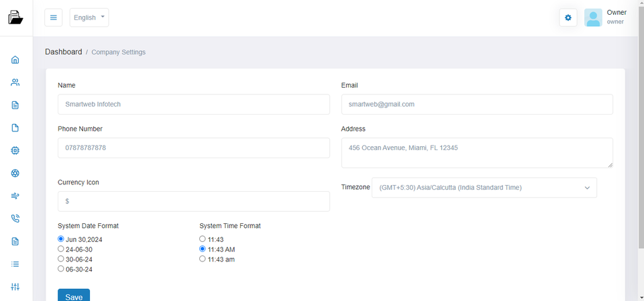Select the Jun 30,2024 date format
The height and width of the screenshot is (301, 644).
[61, 239]
